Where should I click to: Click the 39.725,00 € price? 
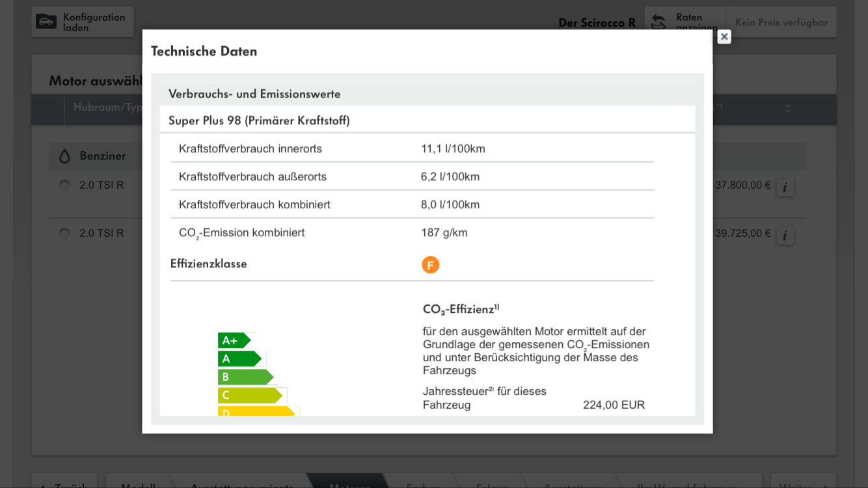[743, 233]
